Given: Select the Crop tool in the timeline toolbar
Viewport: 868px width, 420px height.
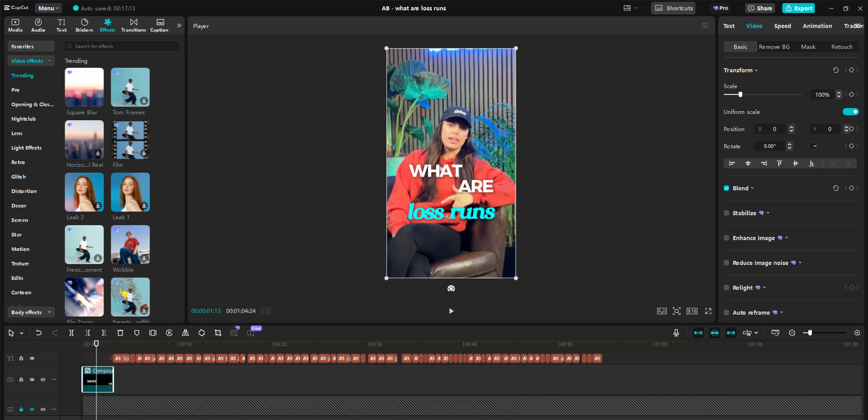Looking at the screenshot, I should (x=218, y=333).
